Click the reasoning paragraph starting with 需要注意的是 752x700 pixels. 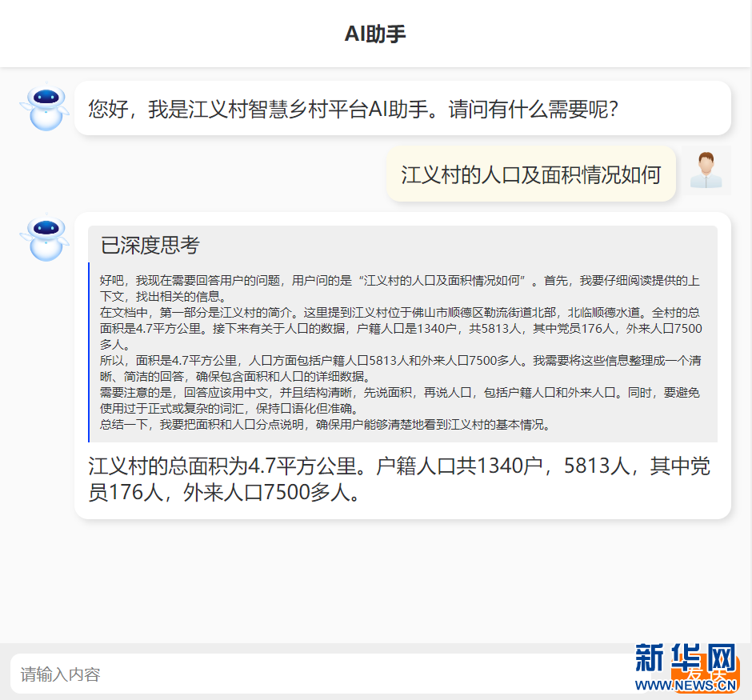[x=400, y=400]
